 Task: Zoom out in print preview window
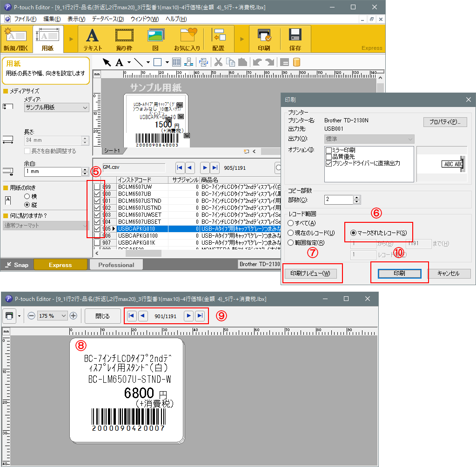tap(31, 316)
